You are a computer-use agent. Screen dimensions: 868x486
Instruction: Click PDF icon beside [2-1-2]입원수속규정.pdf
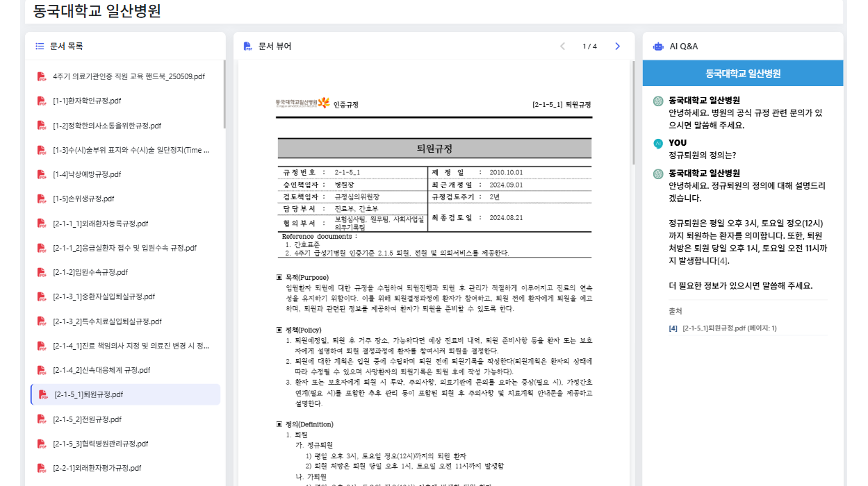pos(42,272)
